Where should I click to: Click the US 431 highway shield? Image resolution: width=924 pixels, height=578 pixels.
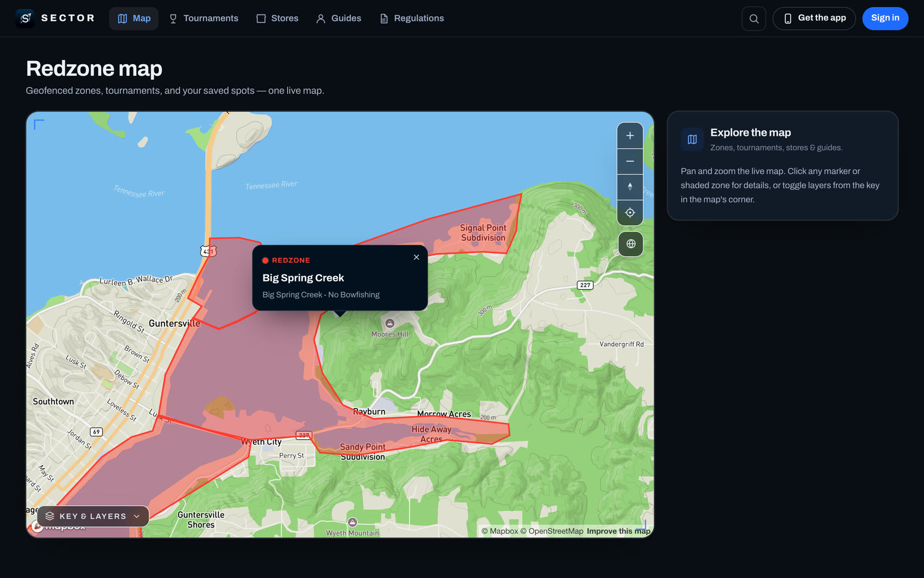[x=208, y=251]
